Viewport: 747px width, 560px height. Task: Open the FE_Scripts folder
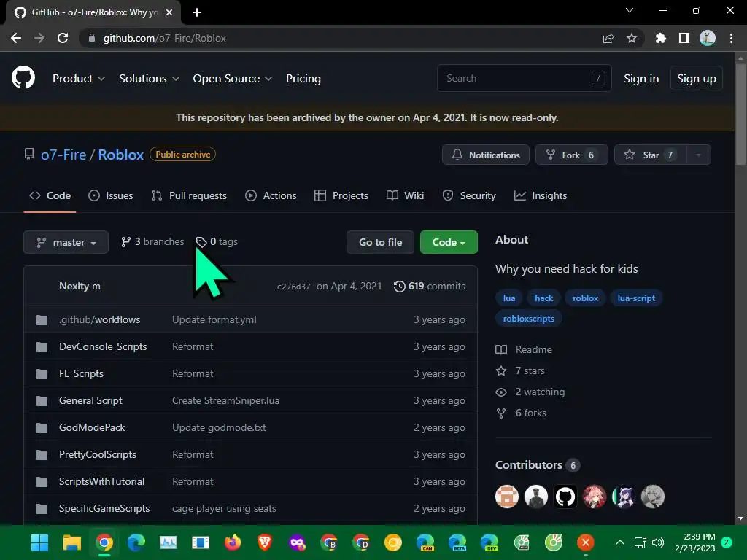(81, 373)
